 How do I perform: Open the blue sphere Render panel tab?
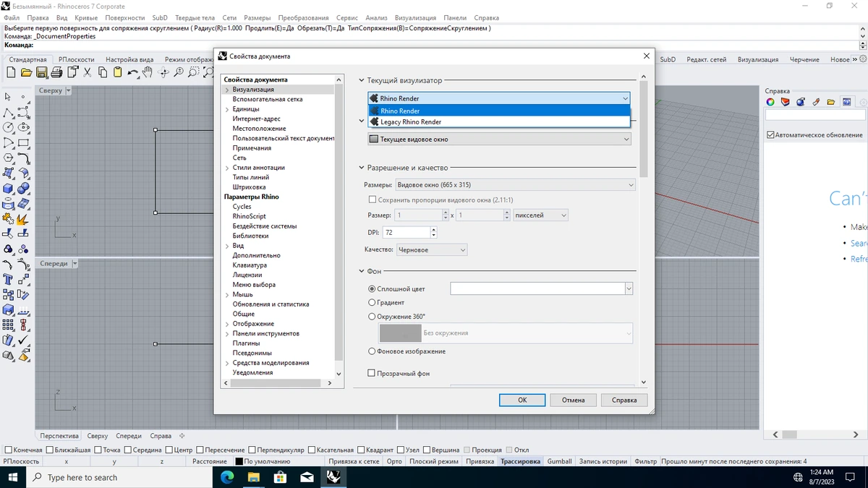[x=801, y=102]
